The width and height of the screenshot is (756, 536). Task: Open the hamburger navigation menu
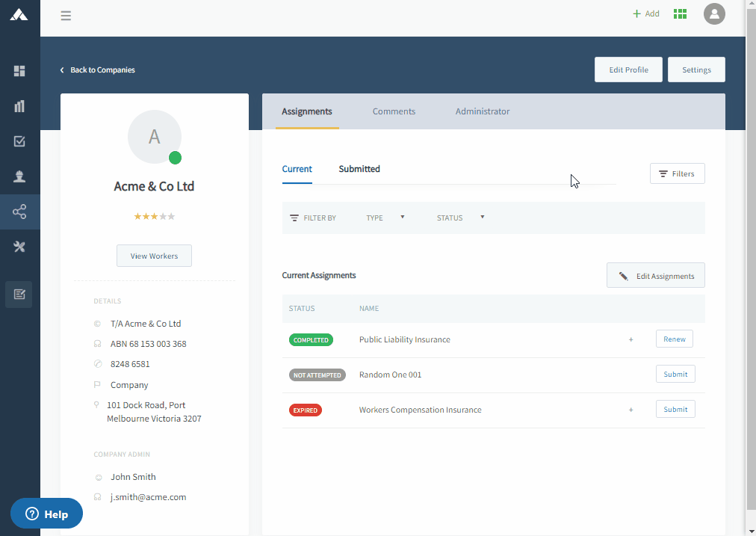coord(66,16)
